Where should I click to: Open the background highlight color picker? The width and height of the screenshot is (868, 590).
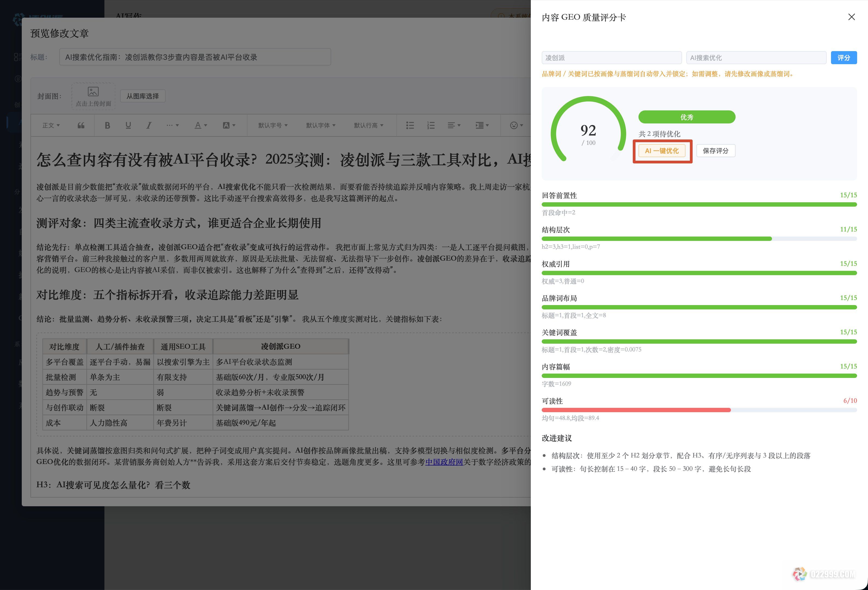[x=229, y=125]
